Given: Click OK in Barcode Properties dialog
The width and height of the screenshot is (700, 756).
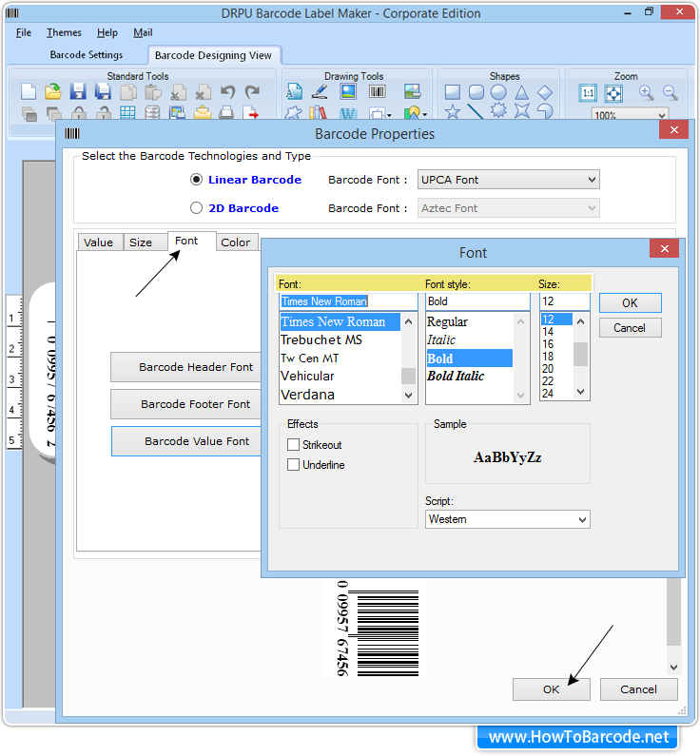Looking at the screenshot, I should pos(551,689).
